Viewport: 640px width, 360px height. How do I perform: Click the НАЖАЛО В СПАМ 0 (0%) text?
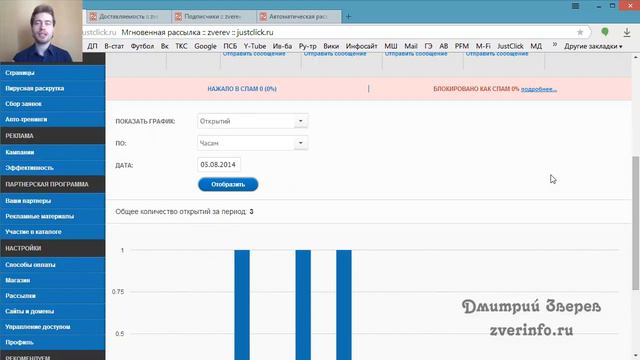242,89
